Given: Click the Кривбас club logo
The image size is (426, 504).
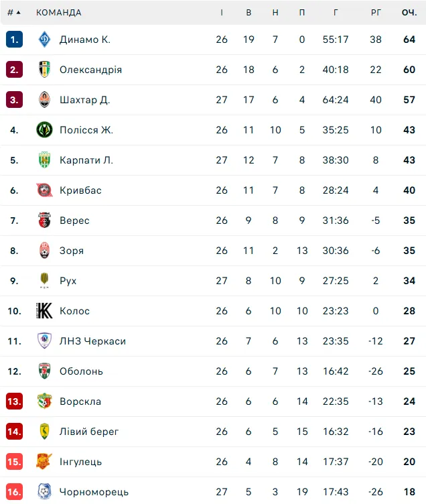Looking at the screenshot, I should coord(44,190).
